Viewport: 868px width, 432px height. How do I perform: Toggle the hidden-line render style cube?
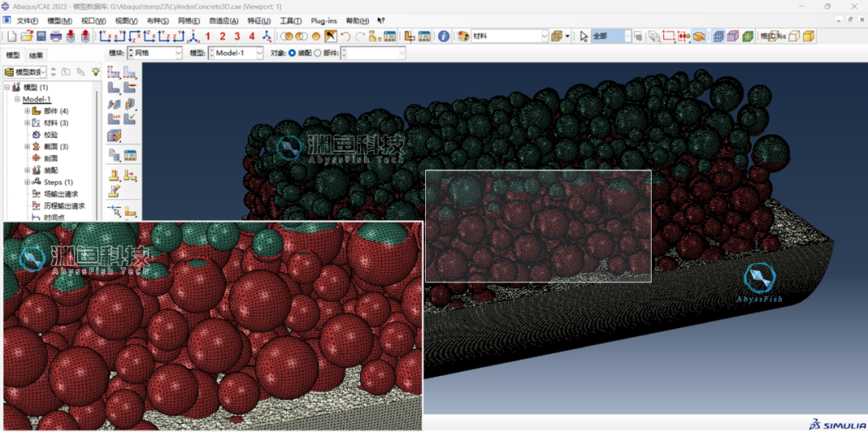(794, 36)
